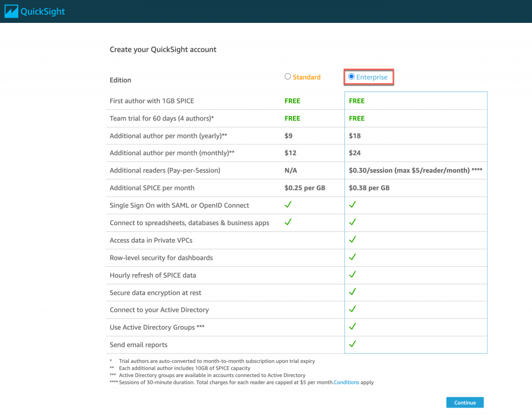Click Enterprise checkmark for Hourly refresh of SPICE
This screenshot has height=417, width=532.
352,275
